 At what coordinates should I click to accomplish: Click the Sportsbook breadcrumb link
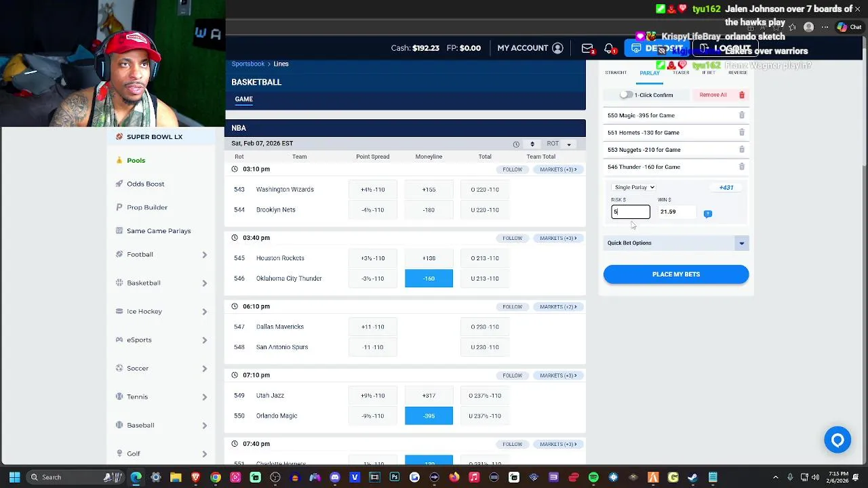tap(248, 64)
